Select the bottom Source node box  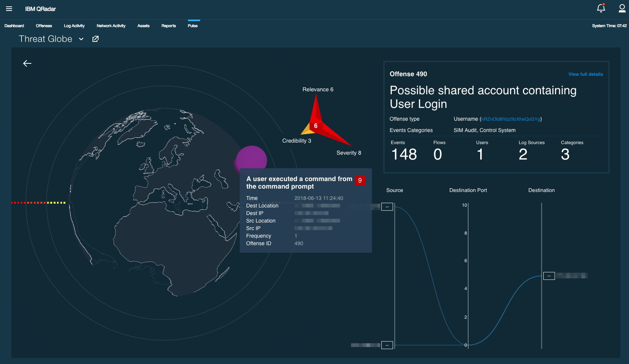point(387,345)
